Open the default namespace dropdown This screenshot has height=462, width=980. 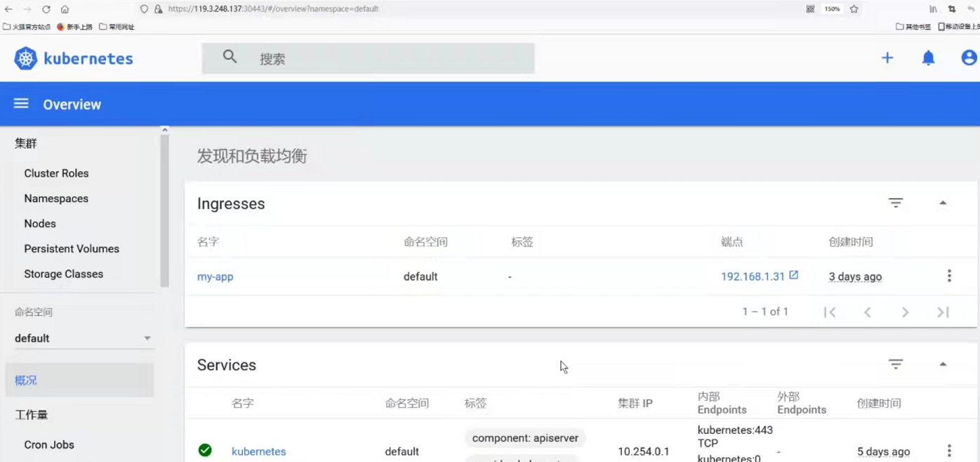[84, 338]
